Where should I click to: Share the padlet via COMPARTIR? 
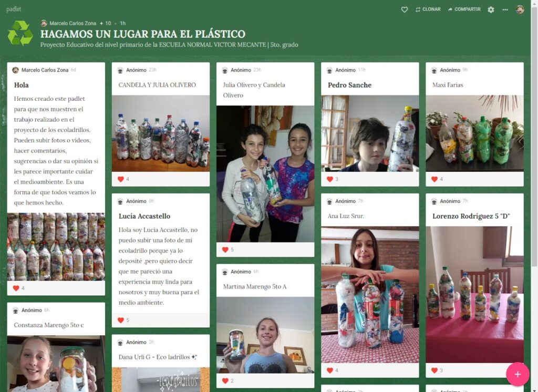464,9
